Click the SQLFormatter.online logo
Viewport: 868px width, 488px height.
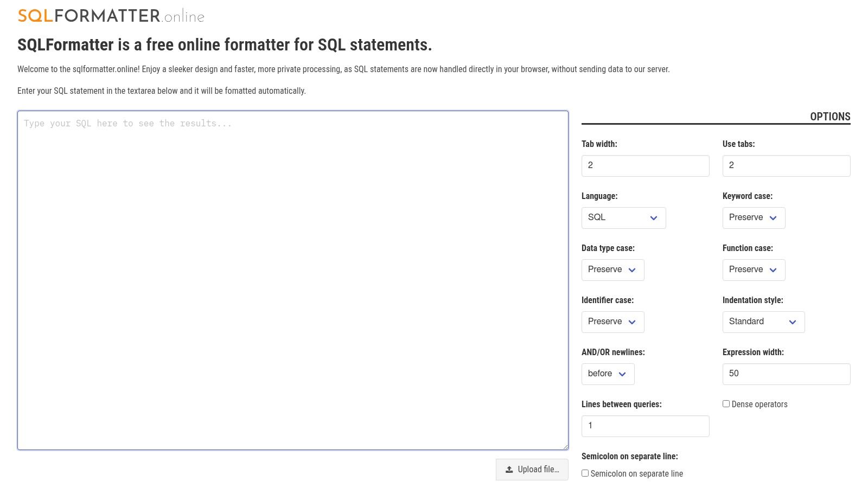[111, 15]
